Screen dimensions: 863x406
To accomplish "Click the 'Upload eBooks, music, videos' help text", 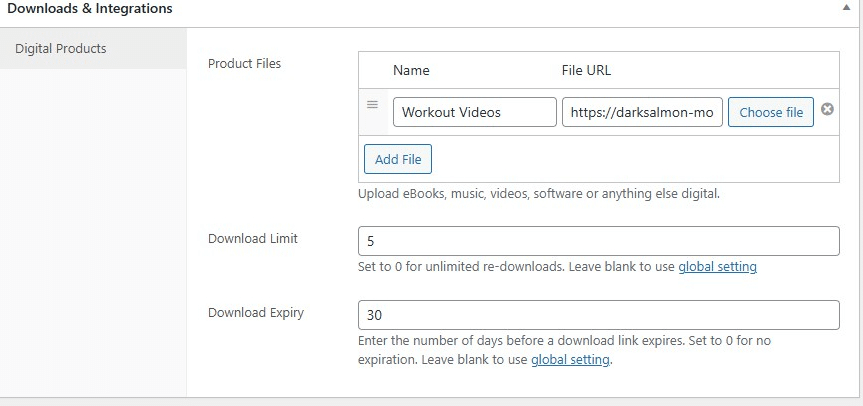I will point(538,193).
